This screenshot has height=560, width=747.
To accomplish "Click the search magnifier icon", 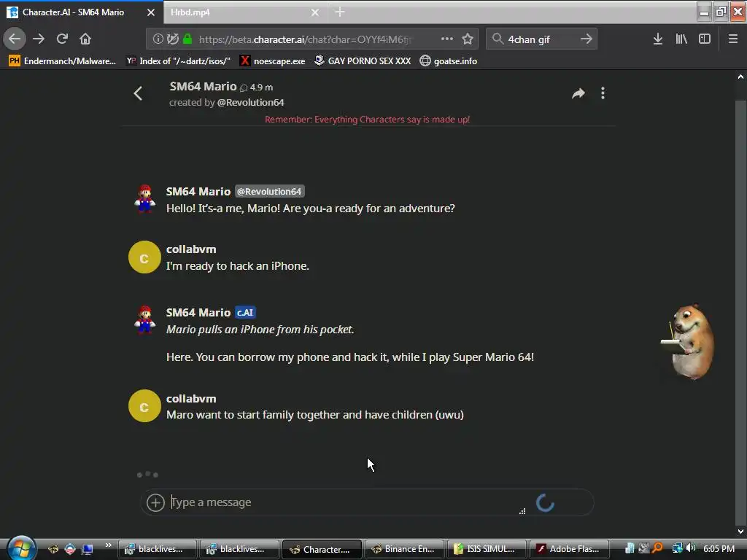I will 498,39.
